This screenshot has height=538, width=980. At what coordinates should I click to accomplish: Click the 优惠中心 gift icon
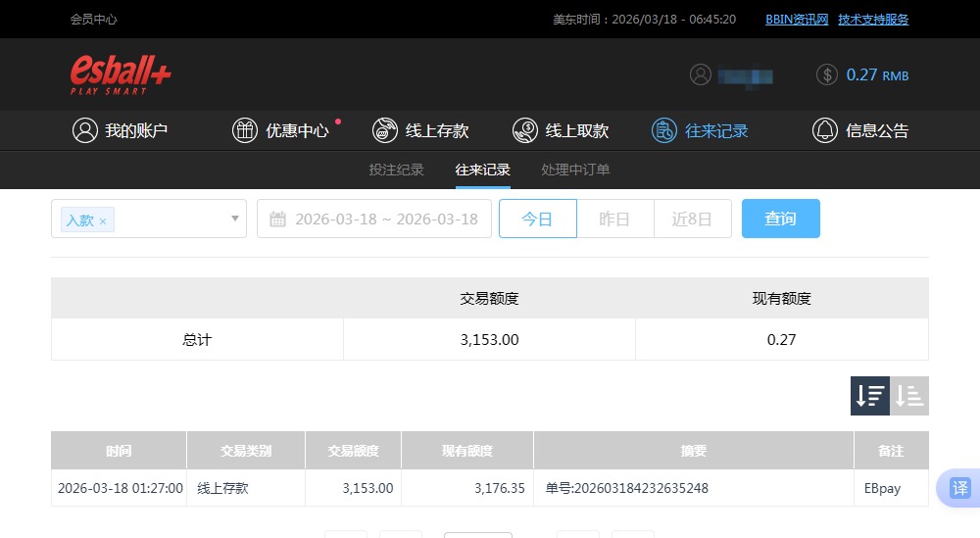[245, 130]
